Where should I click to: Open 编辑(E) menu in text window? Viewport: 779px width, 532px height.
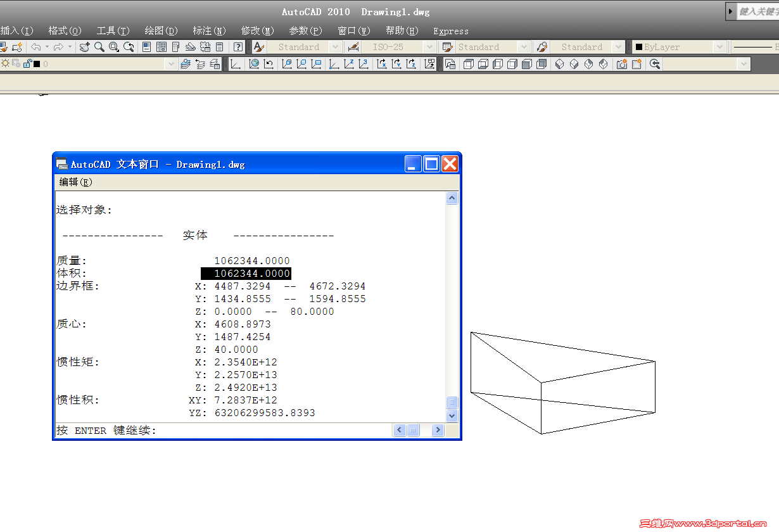75,182
